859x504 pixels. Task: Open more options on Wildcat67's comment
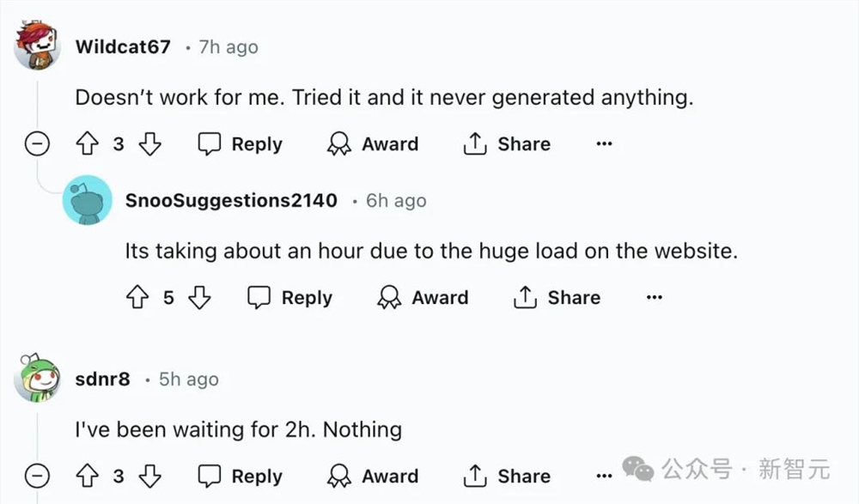pyautogui.click(x=604, y=144)
